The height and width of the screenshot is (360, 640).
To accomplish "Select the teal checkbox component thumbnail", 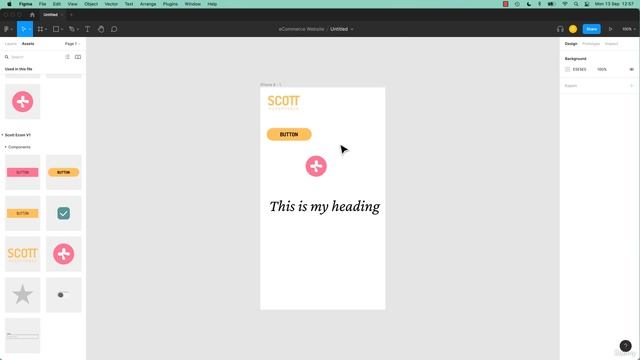I will tap(63, 213).
